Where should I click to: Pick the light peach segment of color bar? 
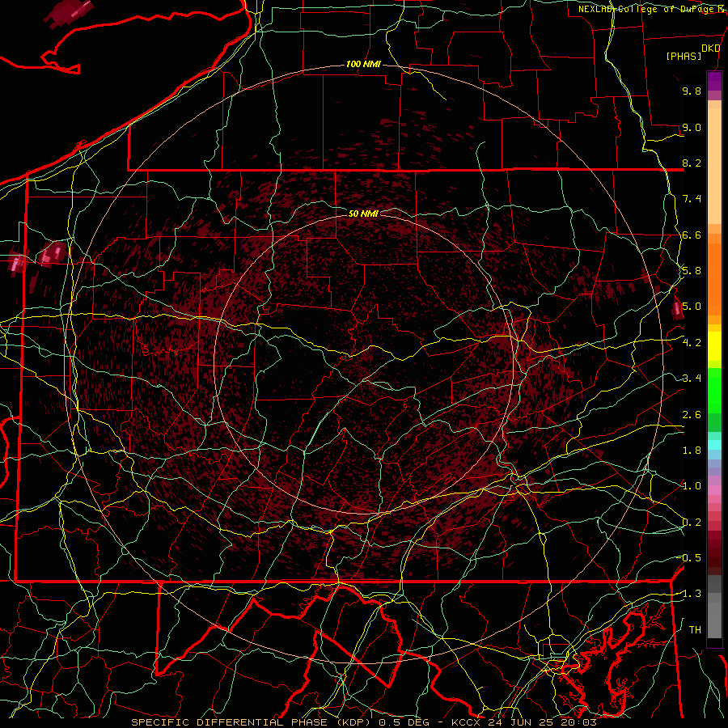714,167
